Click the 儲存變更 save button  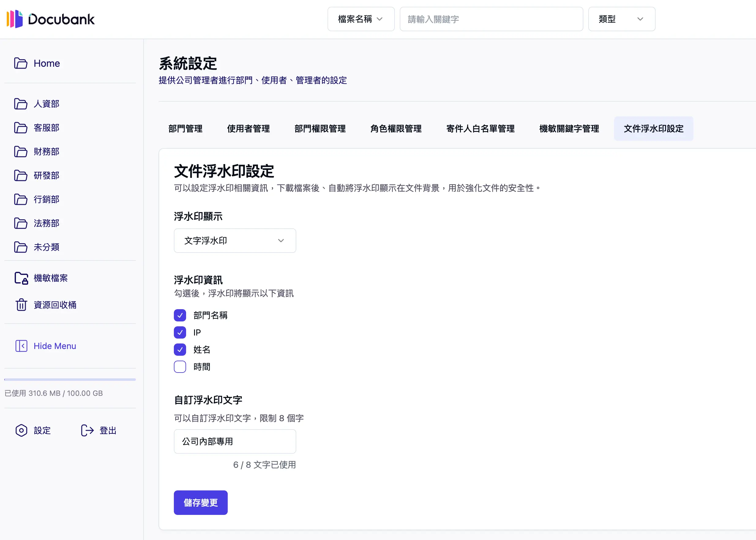click(x=200, y=502)
